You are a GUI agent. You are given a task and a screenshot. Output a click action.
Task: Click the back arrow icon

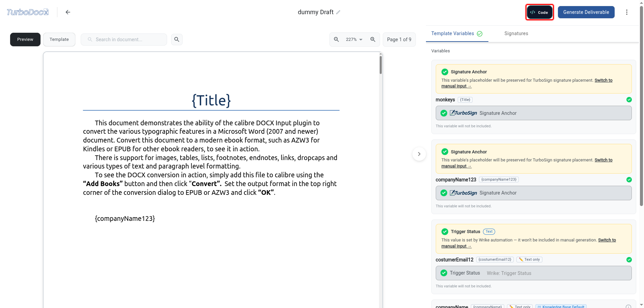click(x=68, y=12)
